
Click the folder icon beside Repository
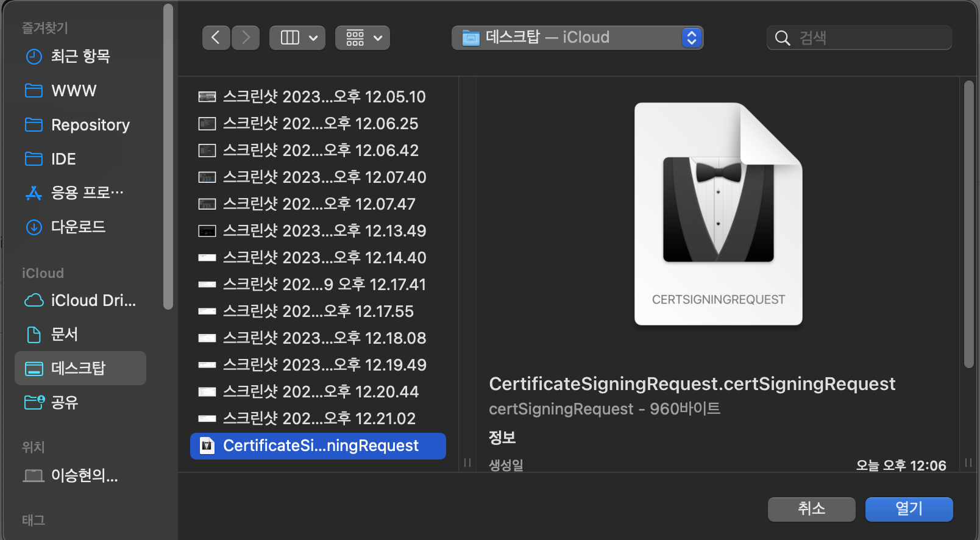pyautogui.click(x=34, y=125)
